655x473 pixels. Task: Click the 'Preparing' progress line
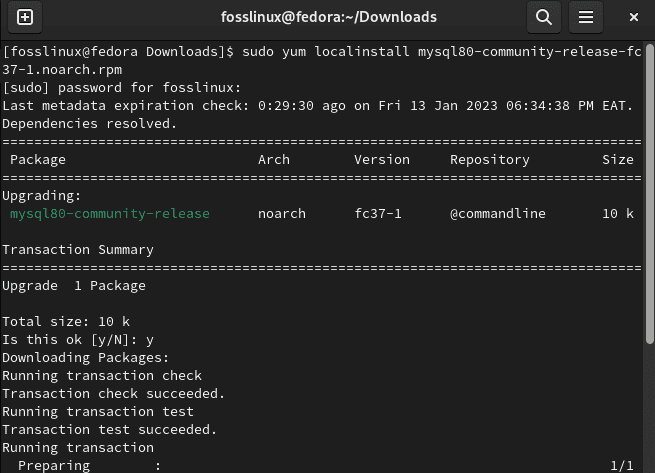click(x=90, y=465)
